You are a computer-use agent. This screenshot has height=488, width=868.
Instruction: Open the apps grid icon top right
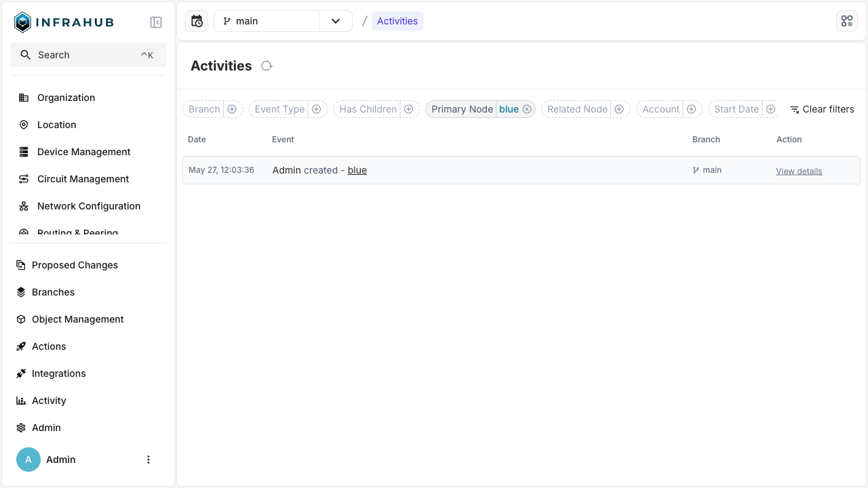pyautogui.click(x=846, y=21)
